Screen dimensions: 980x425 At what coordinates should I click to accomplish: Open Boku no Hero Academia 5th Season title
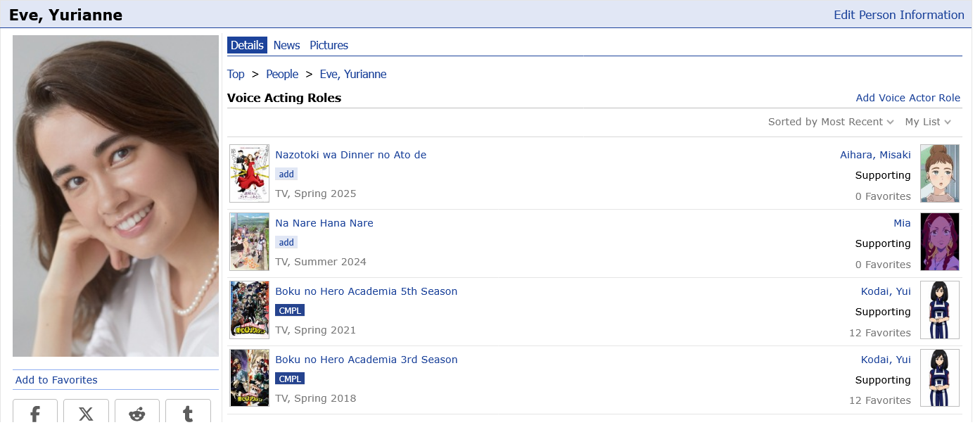point(367,291)
